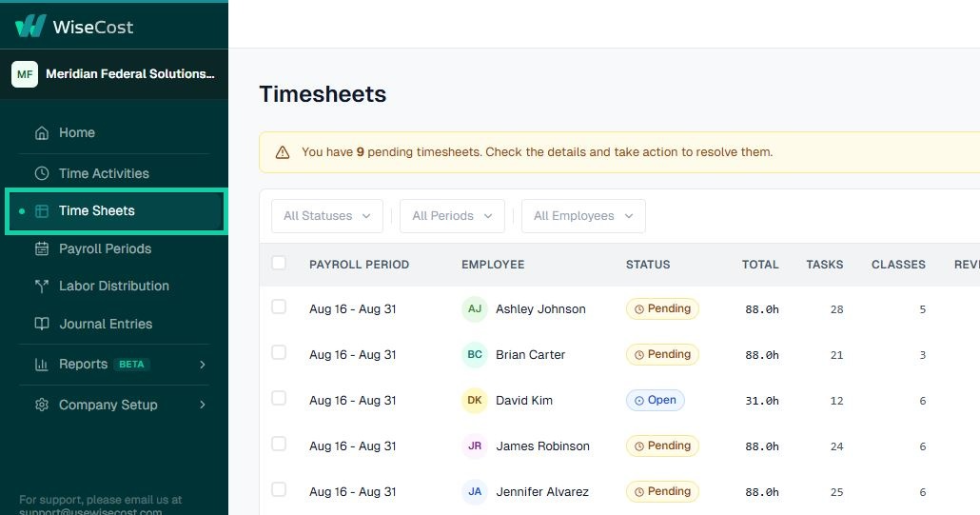Expand the Company Setup submenu chevron
The image size is (980, 515).
pos(203,405)
